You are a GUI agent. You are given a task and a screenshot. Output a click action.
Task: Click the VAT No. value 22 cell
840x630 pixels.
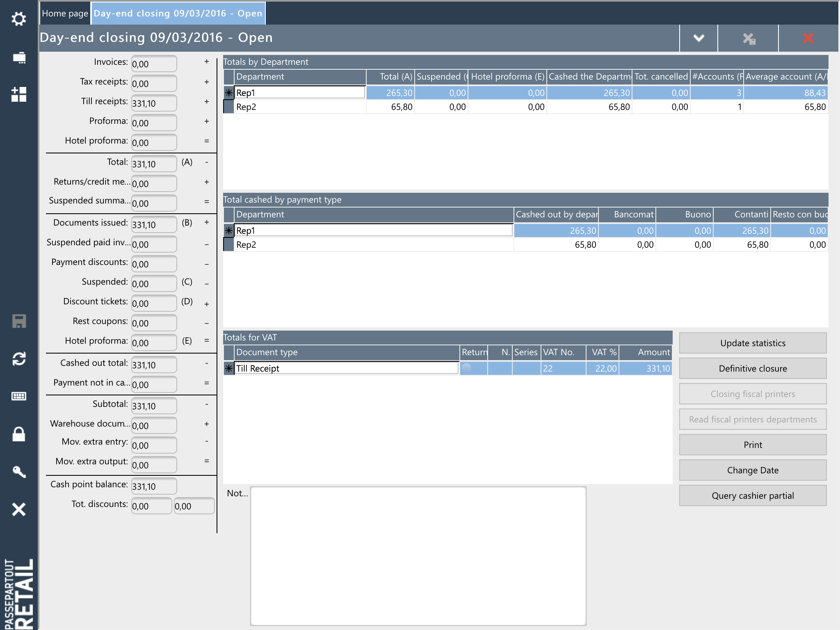563,368
